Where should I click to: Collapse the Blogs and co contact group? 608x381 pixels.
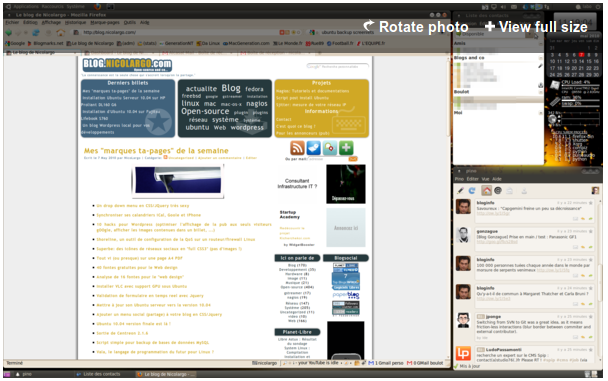click(540, 58)
